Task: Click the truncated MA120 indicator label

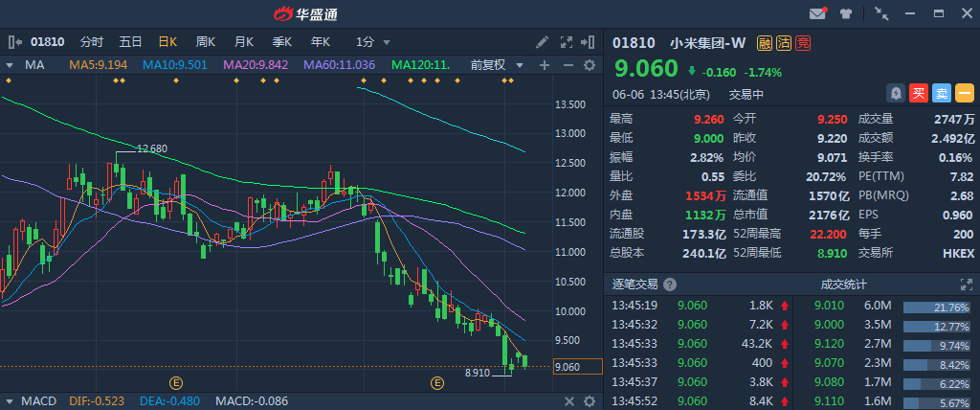Action: pos(421,64)
